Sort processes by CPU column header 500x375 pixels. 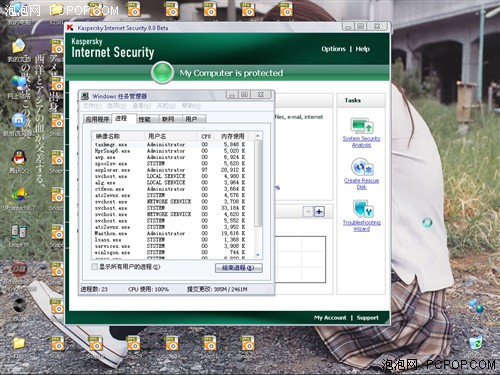pyautogui.click(x=206, y=136)
